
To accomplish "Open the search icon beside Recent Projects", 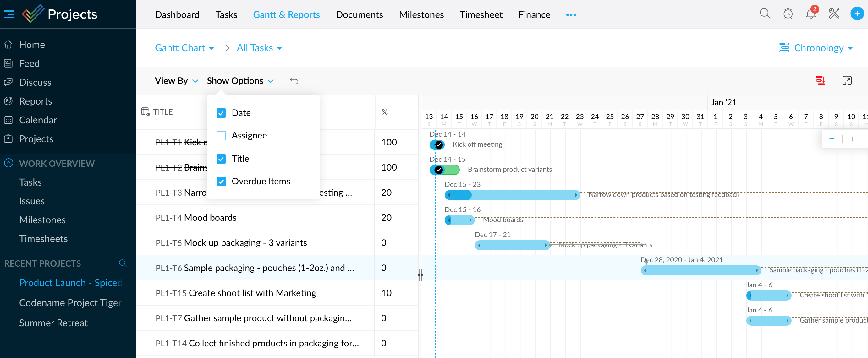I will click(123, 263).
